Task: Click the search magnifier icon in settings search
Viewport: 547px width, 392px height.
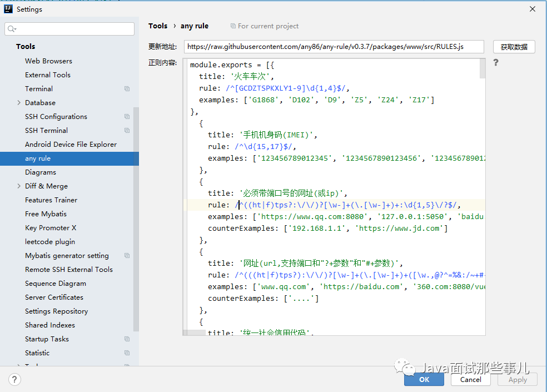Action: [x=12, y=29]
